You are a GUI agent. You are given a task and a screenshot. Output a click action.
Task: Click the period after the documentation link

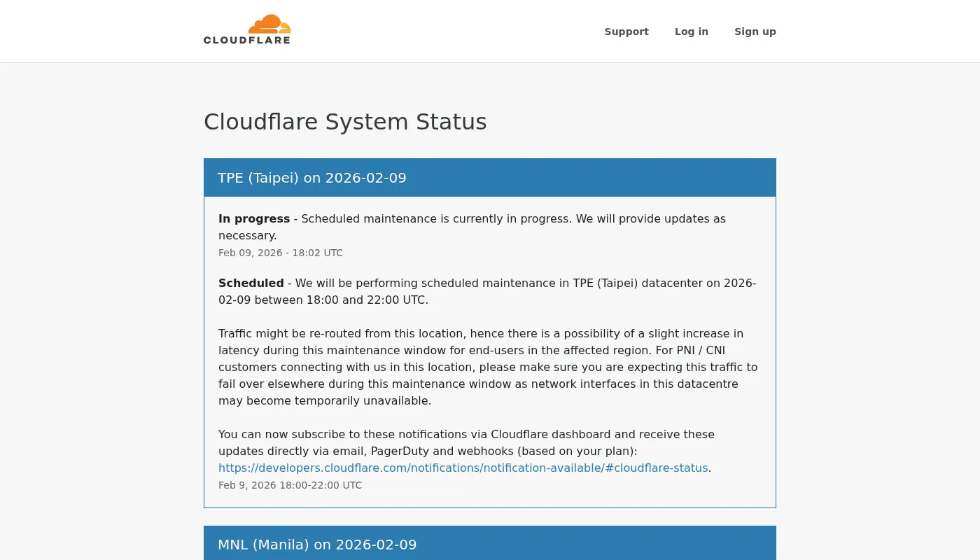click(710, 468)
